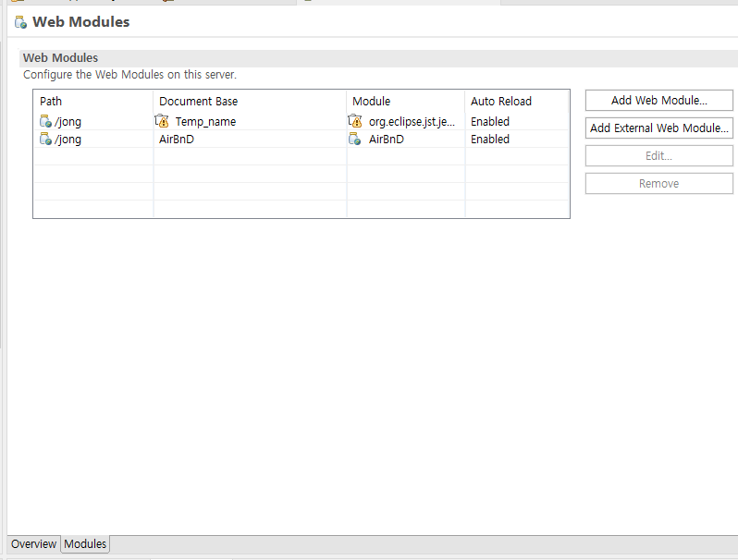
Task: Click Enabled in the Temp_name row
Action: coord(490,121)
